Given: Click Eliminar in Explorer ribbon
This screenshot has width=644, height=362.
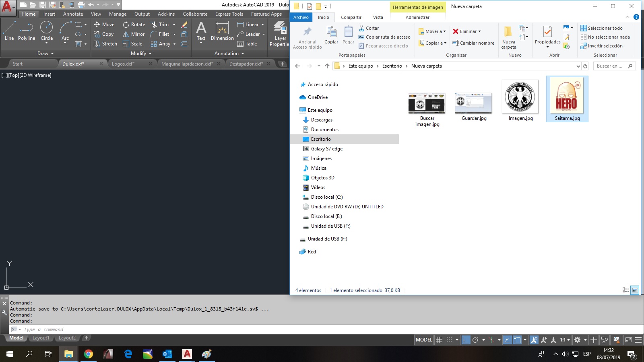Looking at the screenshot, I should click(x=466, y=31).
